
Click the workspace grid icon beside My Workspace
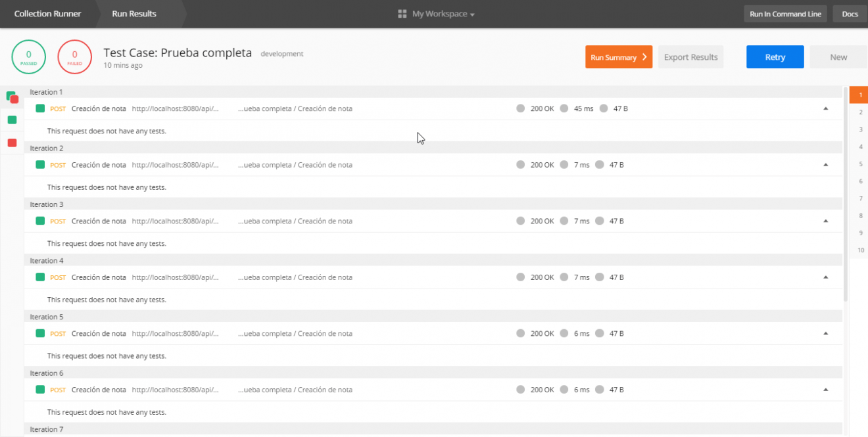pyautogui.click(x=402, y=14)
